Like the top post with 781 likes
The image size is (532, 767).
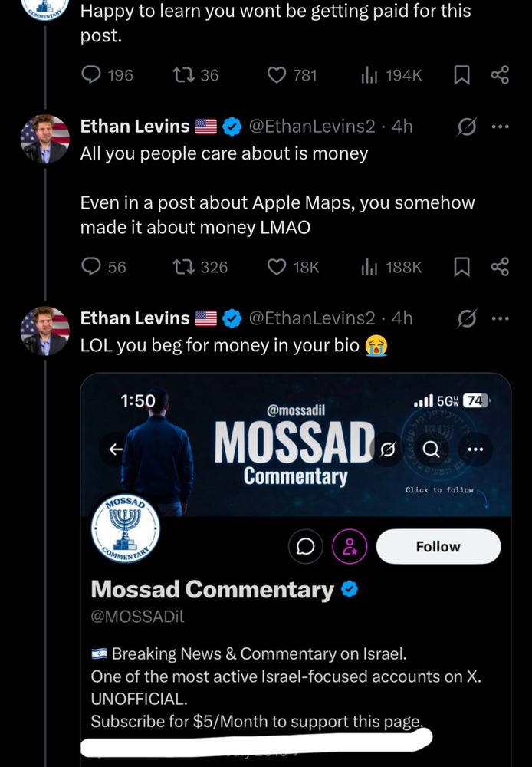[277, 75]
